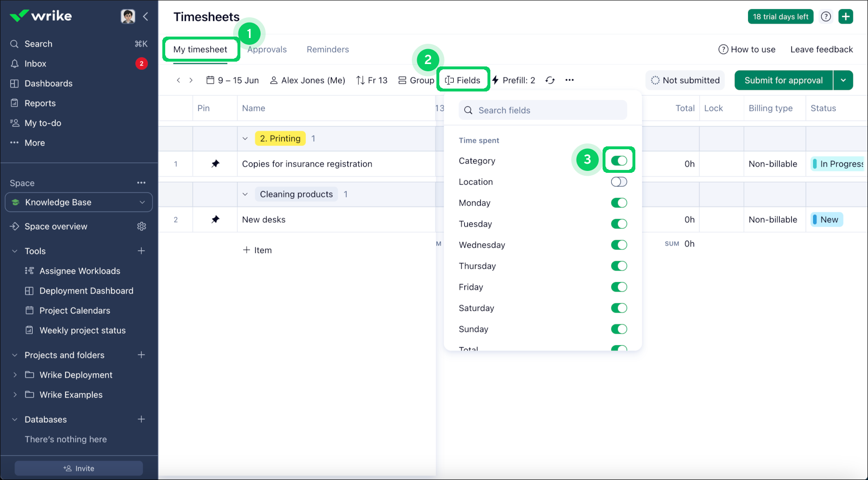Screen dimensions: 868x480
Task: Click the Invite button
Action: [79, 468]
